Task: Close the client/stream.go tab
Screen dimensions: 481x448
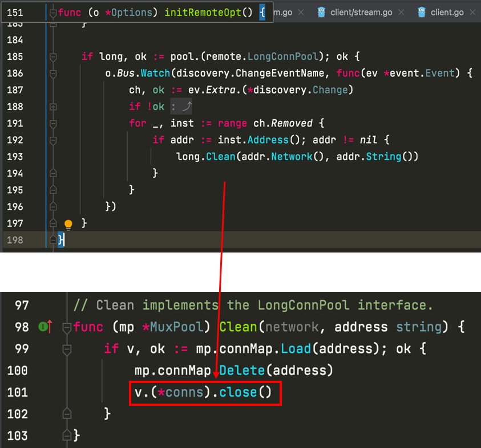Action: [x=401, y=12]
